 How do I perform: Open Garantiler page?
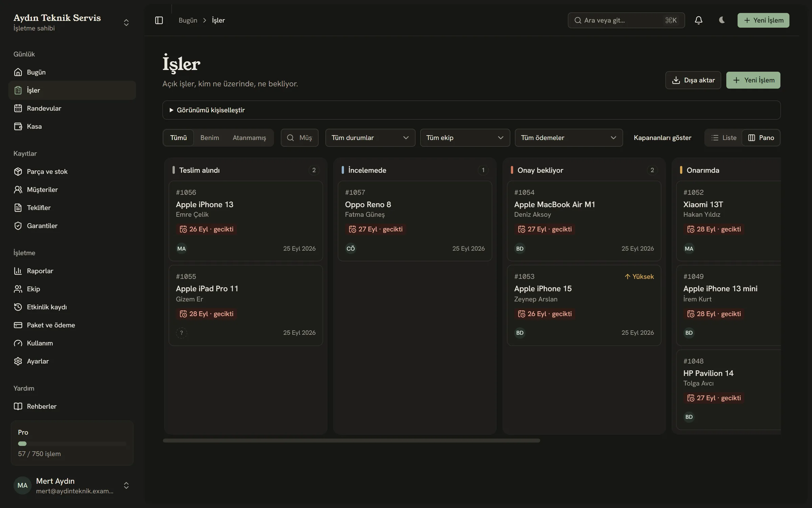(72, 226)
